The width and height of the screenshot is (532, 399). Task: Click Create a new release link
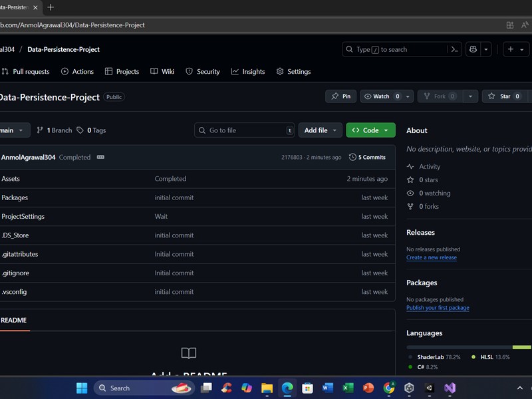[x=432, y=257]
